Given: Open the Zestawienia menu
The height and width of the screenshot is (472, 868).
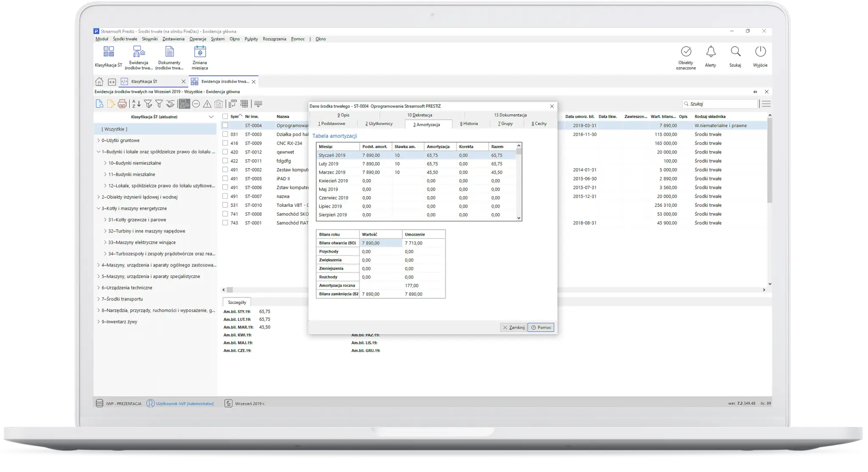Looking at the screenshot, I should point(173,39).
